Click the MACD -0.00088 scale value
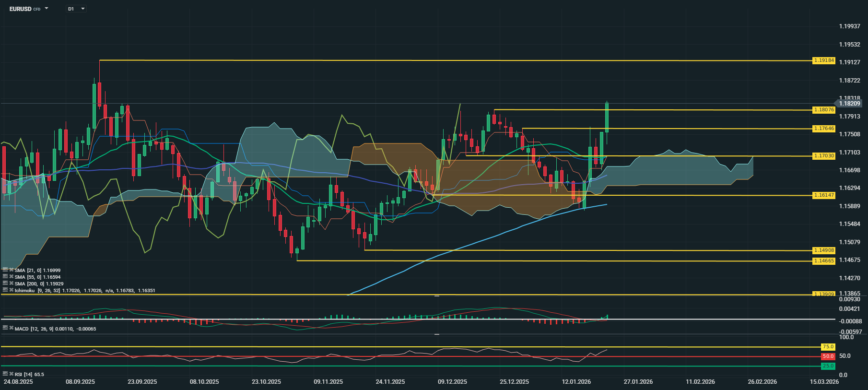This screenshot has width=868, height=390. coord(851,321)
